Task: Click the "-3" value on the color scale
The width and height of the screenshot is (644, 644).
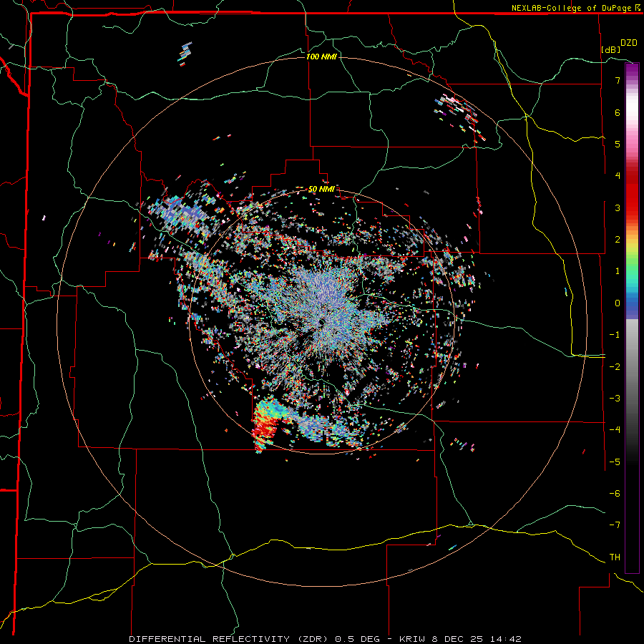Action: (615, 399)
